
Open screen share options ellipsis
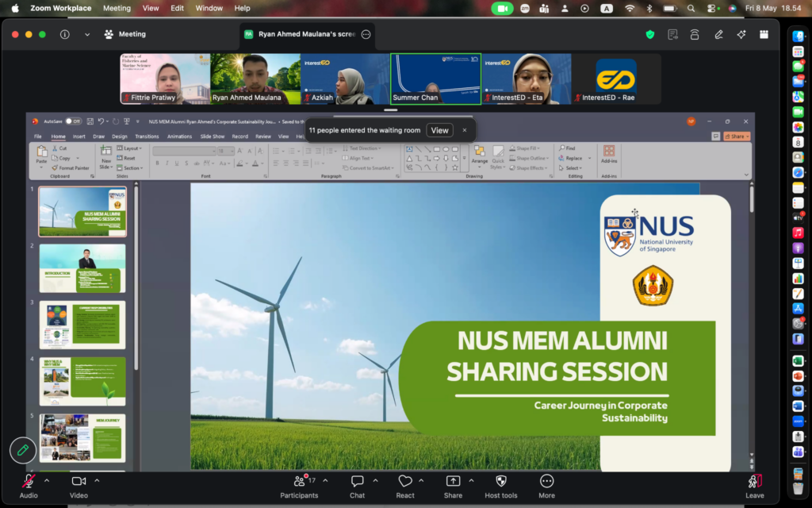366,34
